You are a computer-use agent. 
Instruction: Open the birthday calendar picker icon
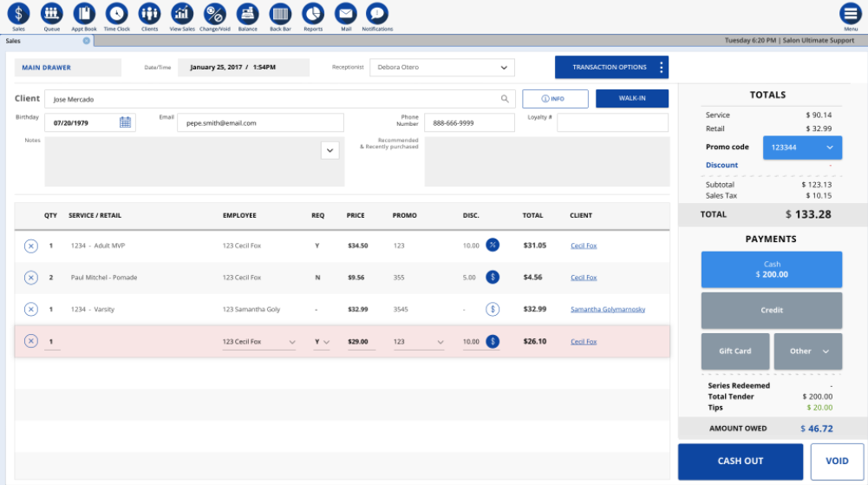pos(125,122)
